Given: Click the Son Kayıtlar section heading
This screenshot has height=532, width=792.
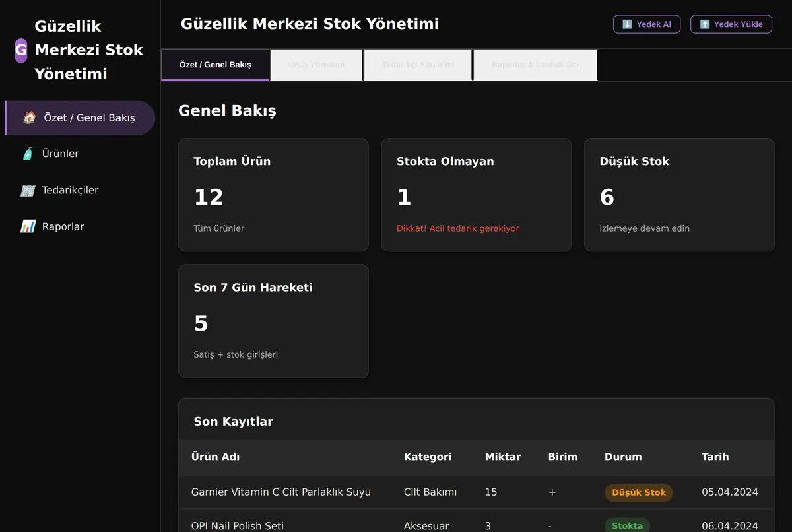Looking at the screenshot, I should [234, 422].
